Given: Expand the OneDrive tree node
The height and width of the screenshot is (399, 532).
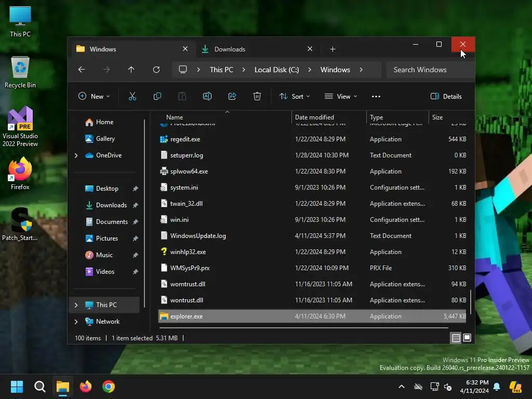Looking at the screenshot, I should 76,155.
